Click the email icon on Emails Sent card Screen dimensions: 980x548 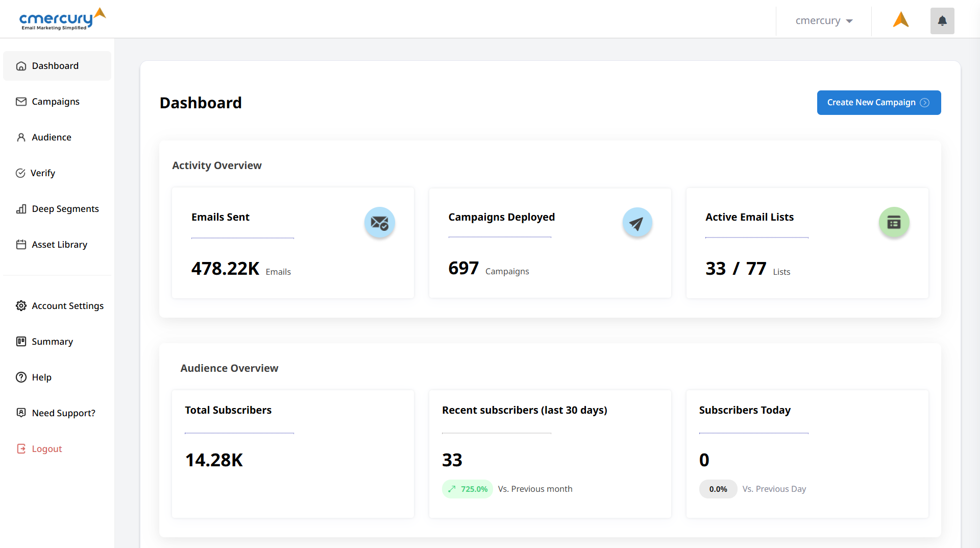[x=379, y=222]
